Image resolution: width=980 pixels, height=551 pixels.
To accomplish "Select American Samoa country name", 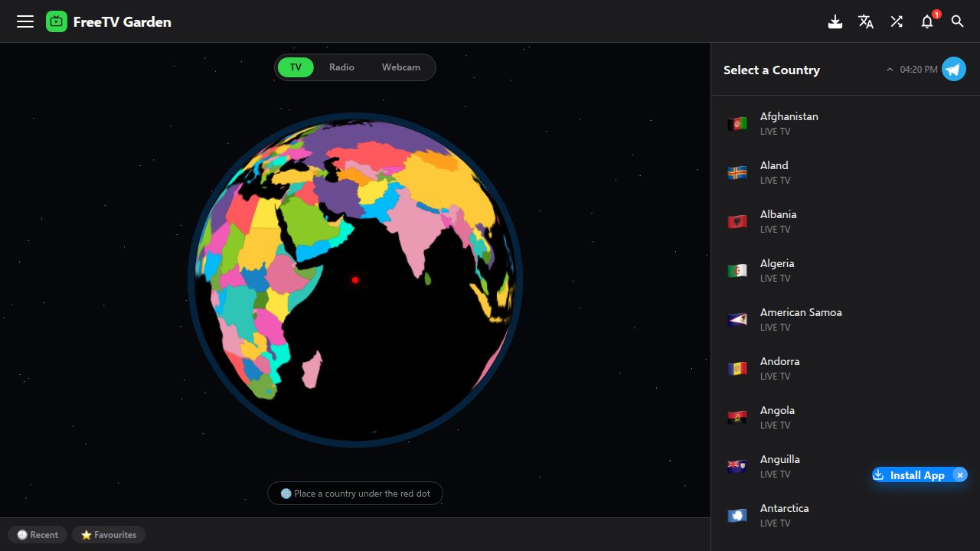I will pyautogui.click(x=801, y=312).
